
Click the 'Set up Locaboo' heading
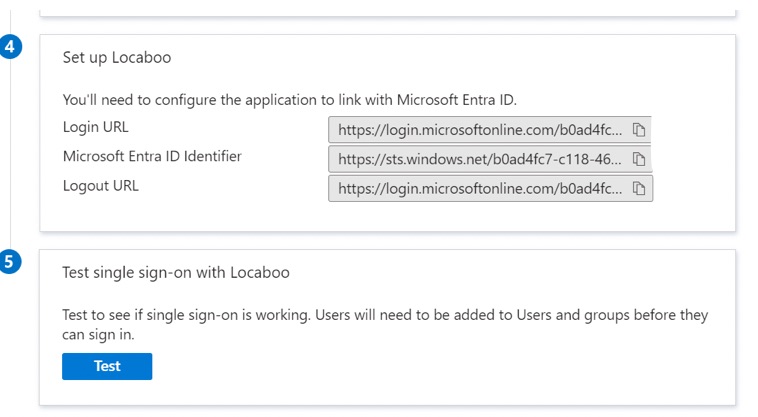pyautogui.click(x=117, y=58)
